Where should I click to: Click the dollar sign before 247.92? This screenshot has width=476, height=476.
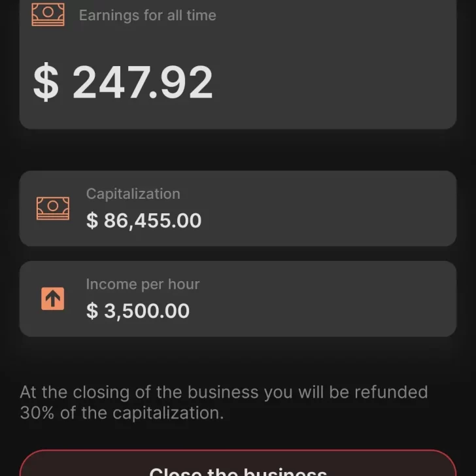pos(46,83)
